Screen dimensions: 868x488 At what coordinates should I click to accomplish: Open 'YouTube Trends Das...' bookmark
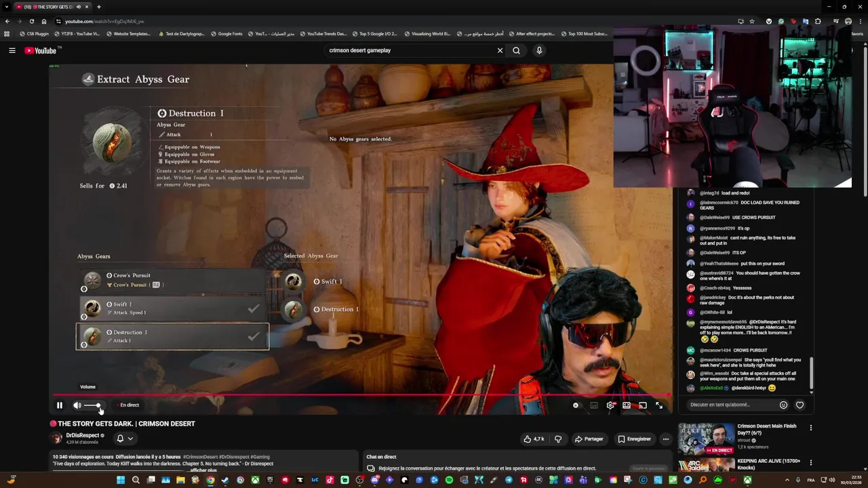[x=323, y=33]
